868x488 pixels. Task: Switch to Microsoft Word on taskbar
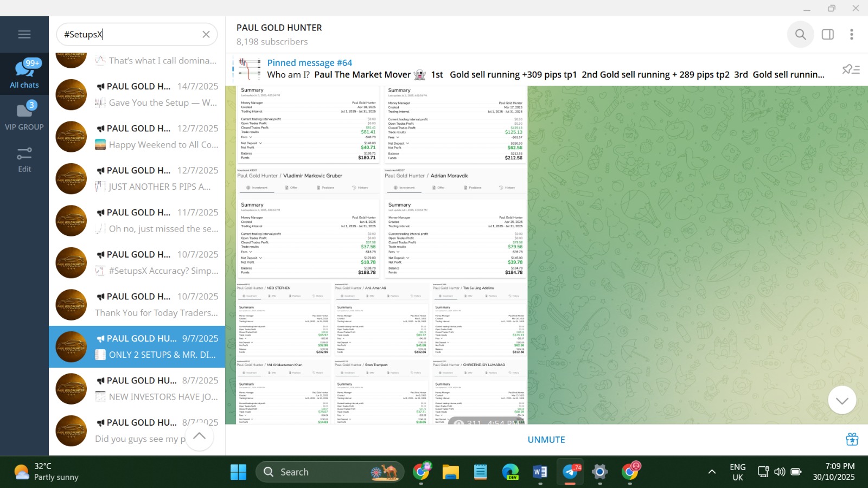[x=540, y=472]
